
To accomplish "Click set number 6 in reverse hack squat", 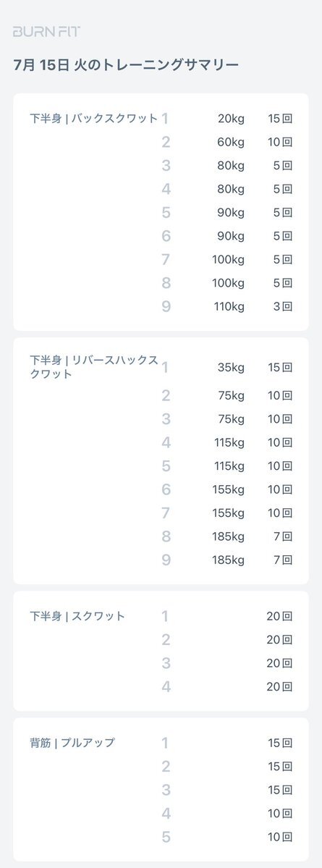I will [166, 489].
